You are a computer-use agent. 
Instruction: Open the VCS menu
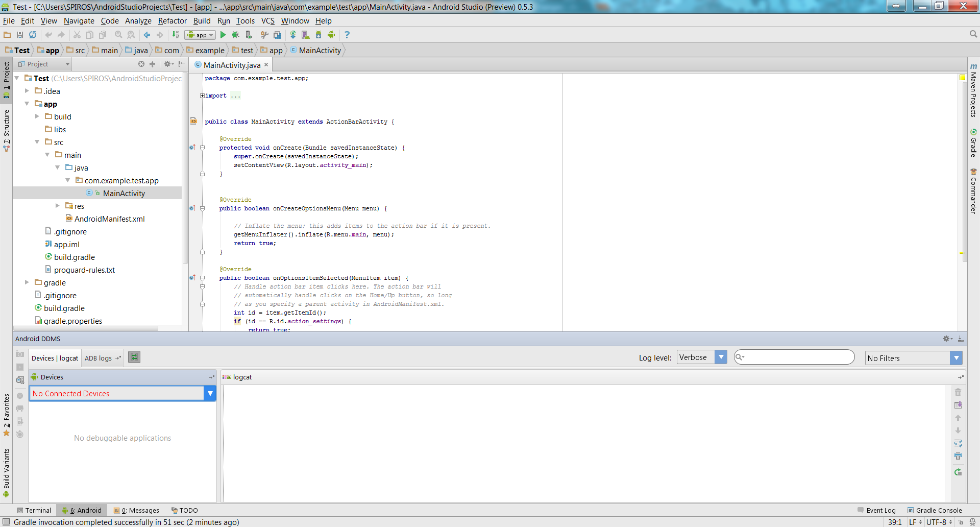(267, 21)
